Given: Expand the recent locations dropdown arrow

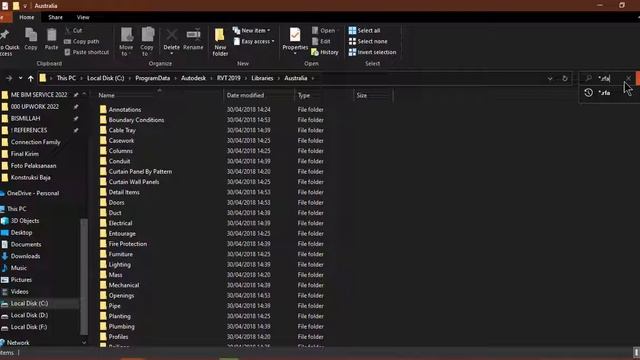Looking at the screenshot, I should coord(20,78).
